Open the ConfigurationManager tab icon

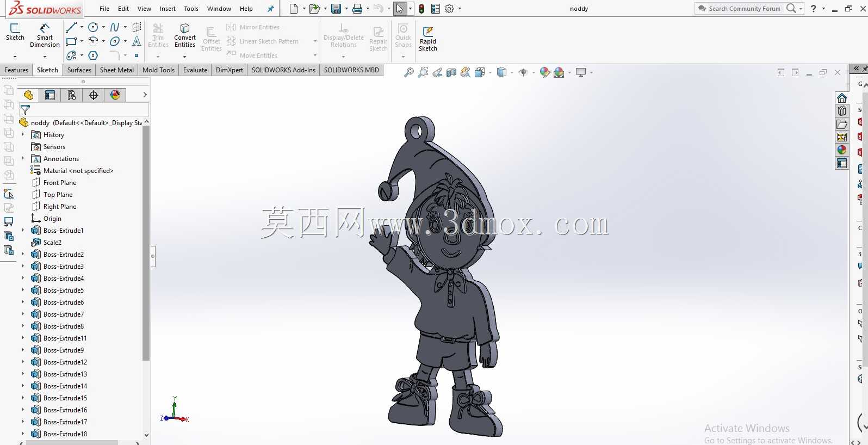tap(72, 95)
